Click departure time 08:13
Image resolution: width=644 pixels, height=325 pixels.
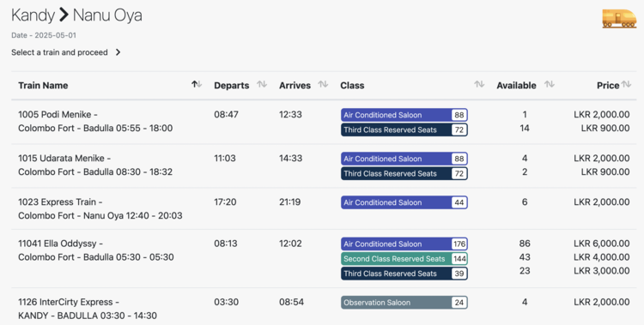[226, 244]
